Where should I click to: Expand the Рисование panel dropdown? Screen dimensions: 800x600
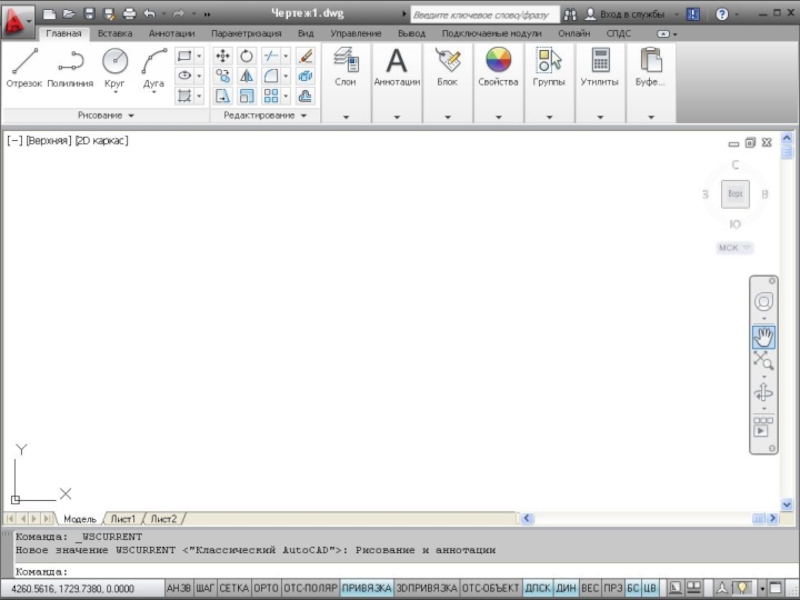[105, 115]
